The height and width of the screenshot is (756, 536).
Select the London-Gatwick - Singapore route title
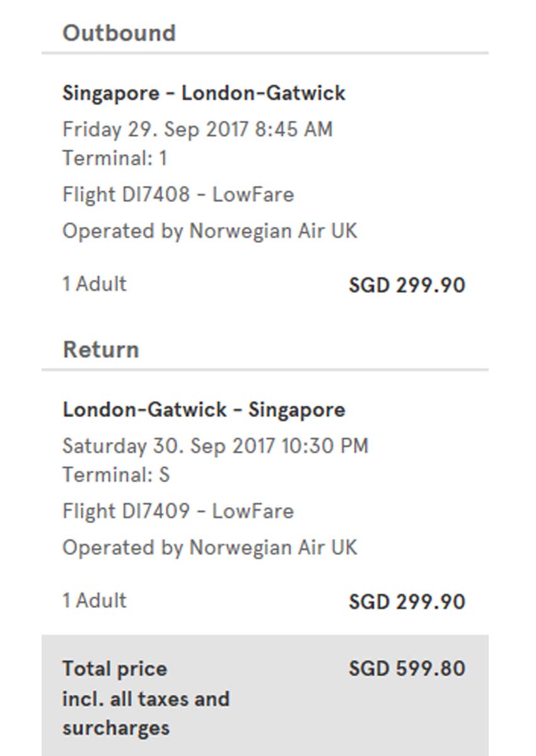pyautogui.click(x=204, y=409)
